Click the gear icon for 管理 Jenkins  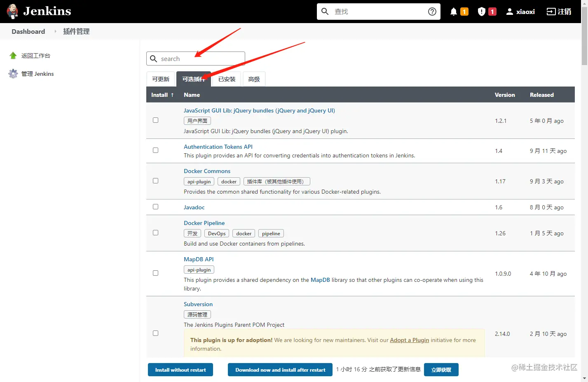13,74
